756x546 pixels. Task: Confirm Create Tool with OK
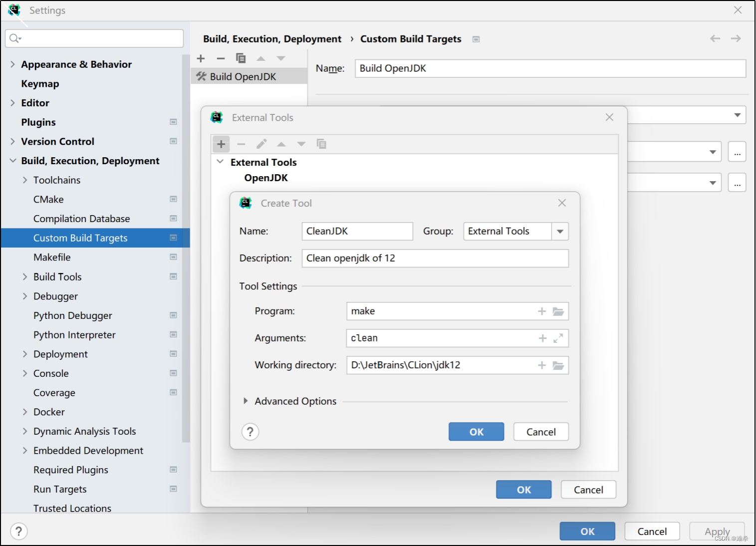click(x=476, y=432)
